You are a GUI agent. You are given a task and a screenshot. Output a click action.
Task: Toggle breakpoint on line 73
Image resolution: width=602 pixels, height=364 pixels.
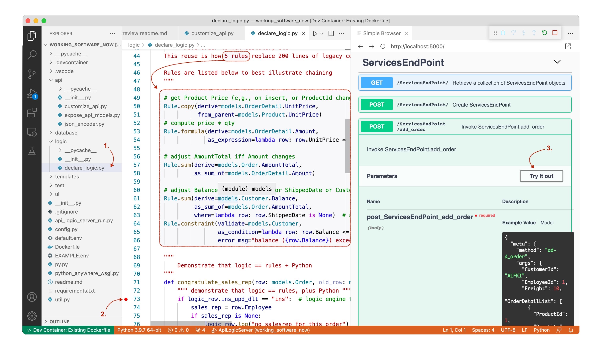126,299
